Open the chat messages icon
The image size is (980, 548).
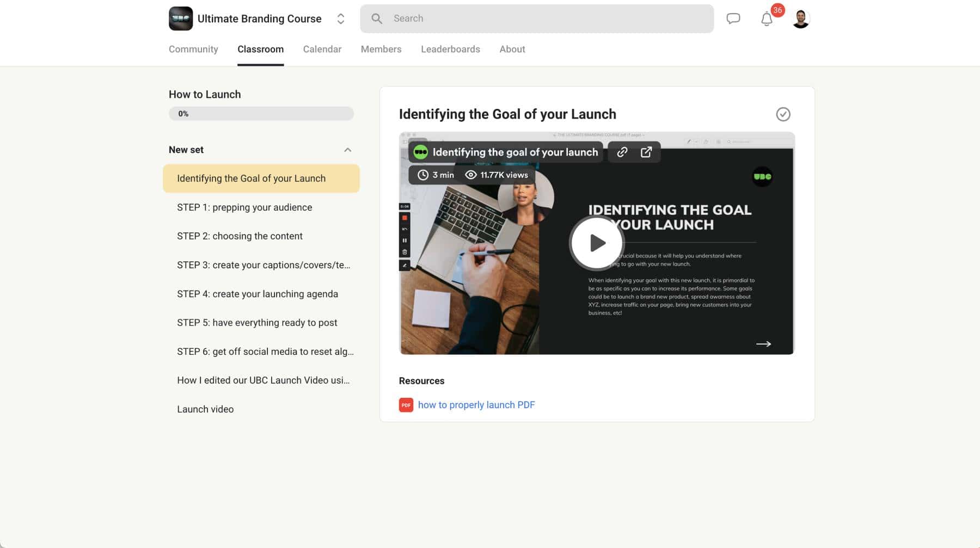[x=733, y=18]
